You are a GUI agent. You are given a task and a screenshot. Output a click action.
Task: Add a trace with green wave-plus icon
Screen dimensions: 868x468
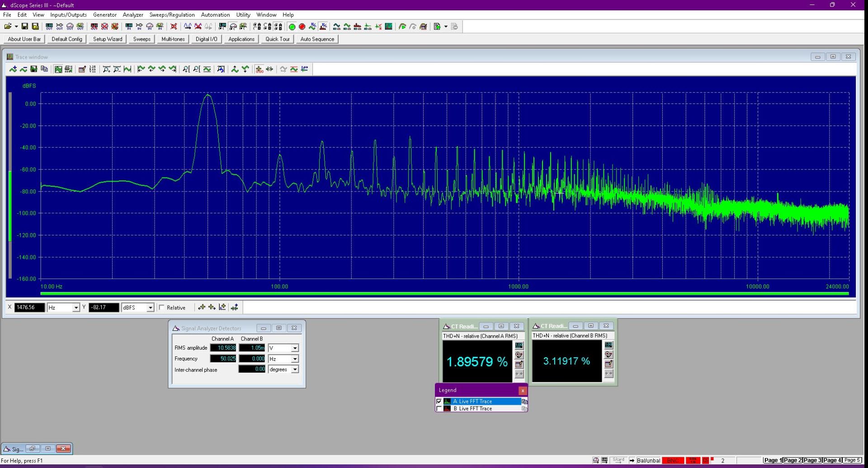pos(13,69)
